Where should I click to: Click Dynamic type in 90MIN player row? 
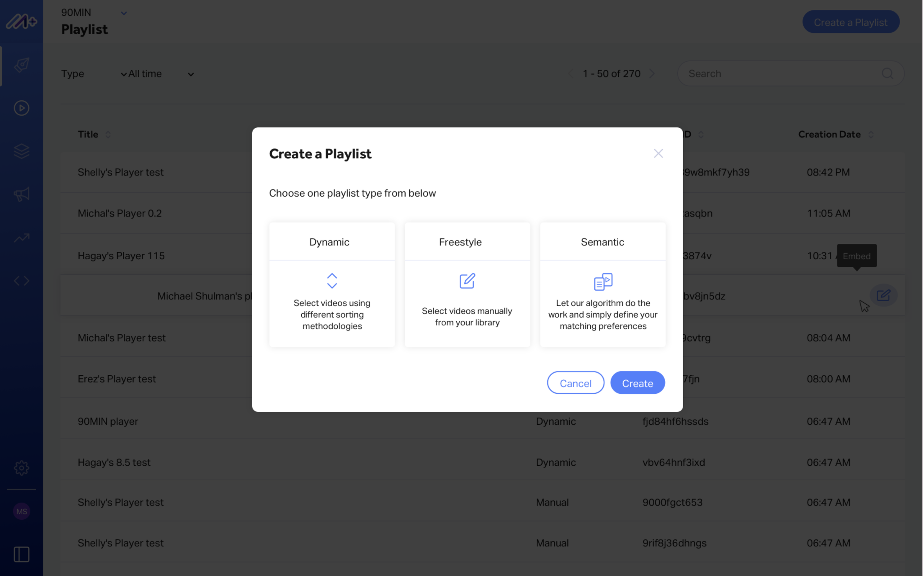(x=556, y=421)
